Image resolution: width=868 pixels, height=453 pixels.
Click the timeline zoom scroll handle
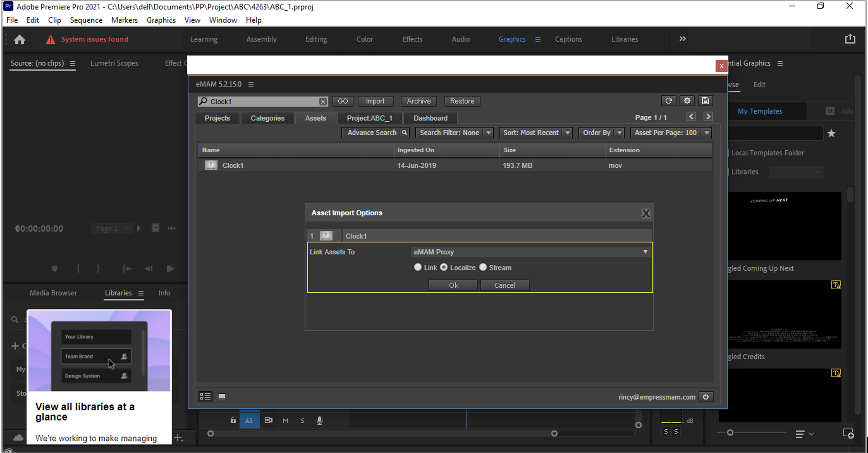(554, 433)
